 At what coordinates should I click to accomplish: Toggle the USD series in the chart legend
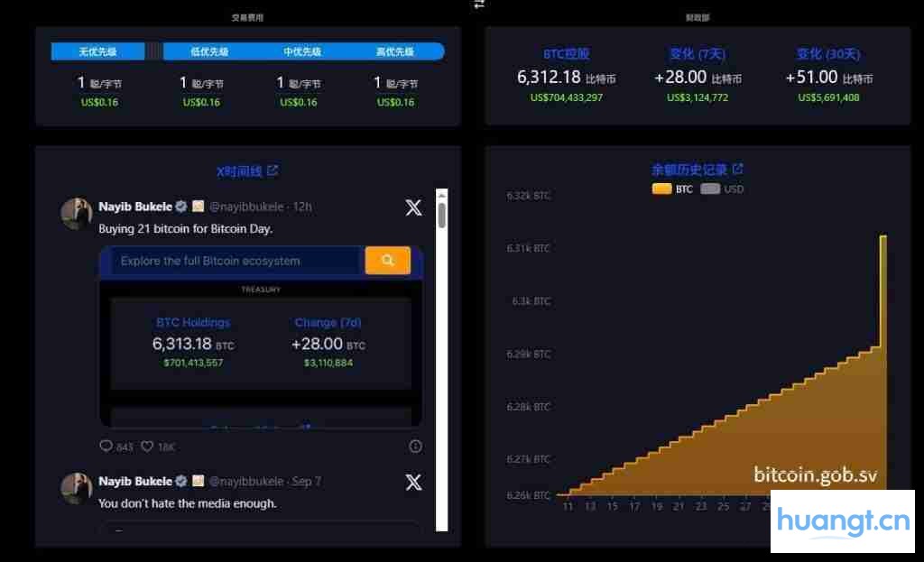point(722,189)
